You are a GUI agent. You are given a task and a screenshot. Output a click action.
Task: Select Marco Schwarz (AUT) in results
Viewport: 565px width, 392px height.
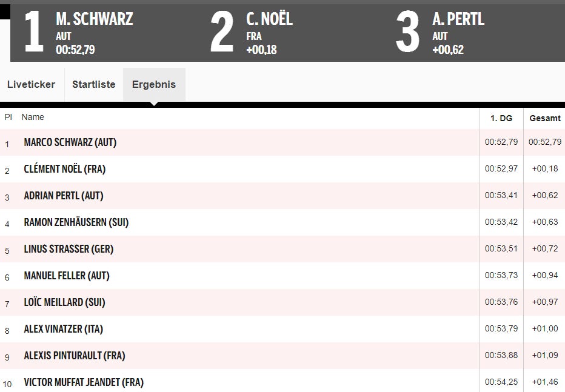(x=70, y=143)
